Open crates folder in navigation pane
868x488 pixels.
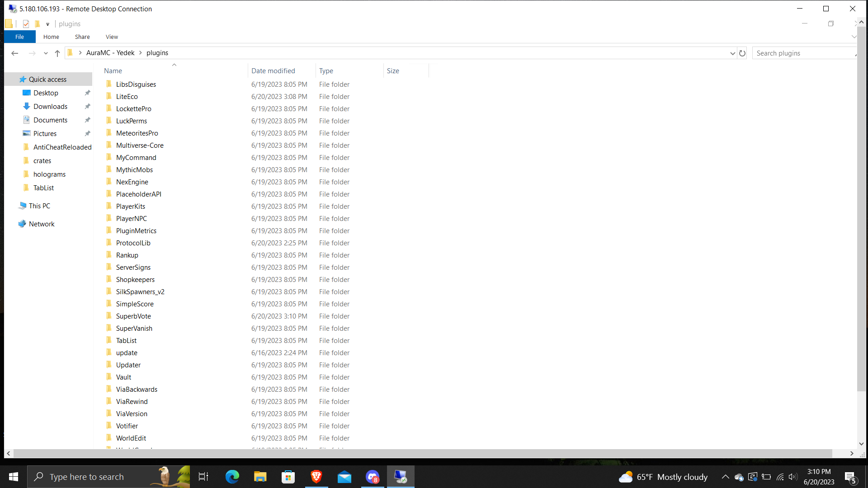(x=42, y=161)
